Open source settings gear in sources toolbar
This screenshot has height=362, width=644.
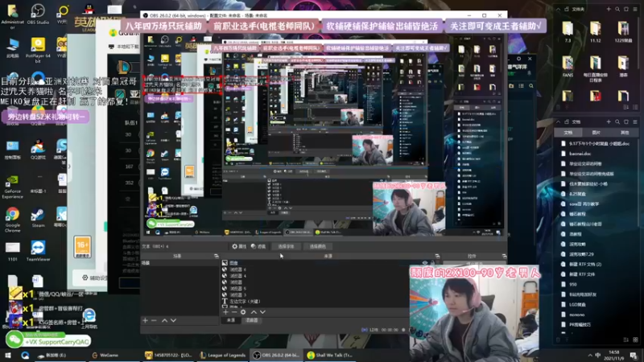point(243,312)
